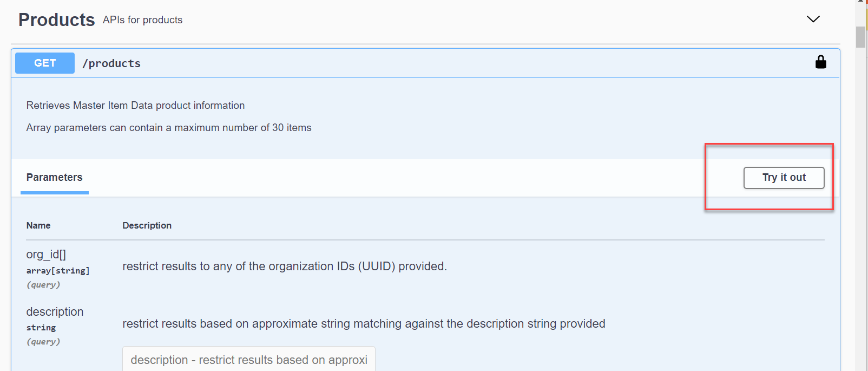Screen dimensions: 868x371
Task: Click the blue GET method badge
Action: [45, 63]
